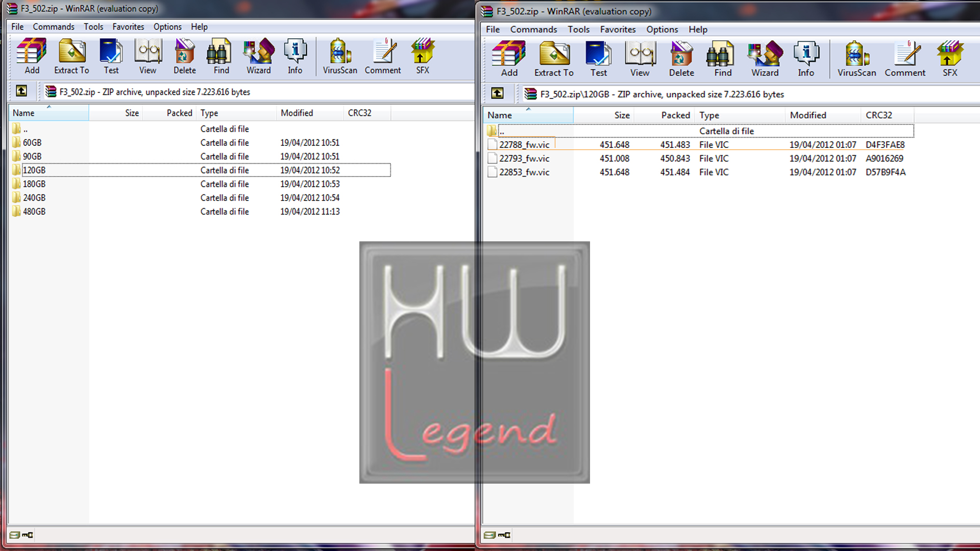Viewport: 980px width, 551px height.
Task: Open Commands menu in right window
Action: pyautogui.click(x=533, y=29)
